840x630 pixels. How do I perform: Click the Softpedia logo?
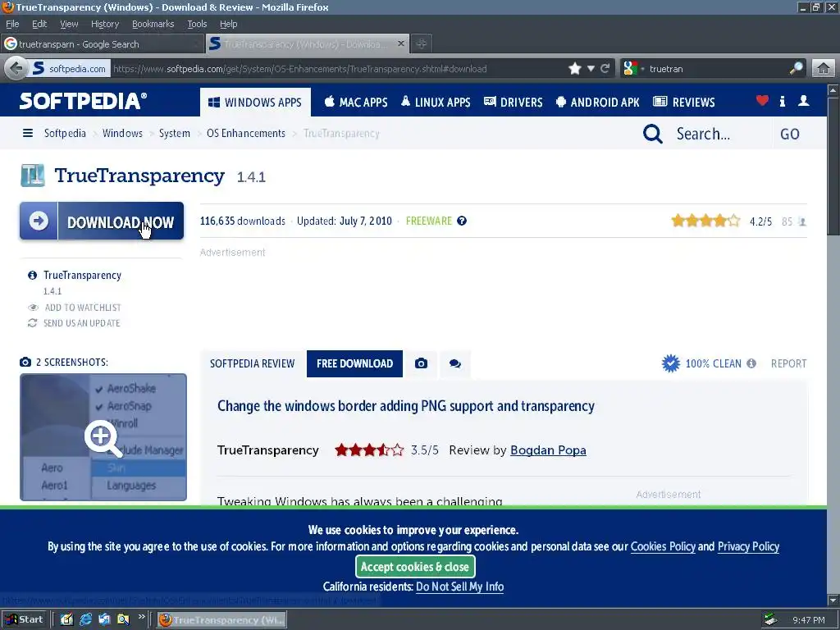click(x=83, y=101)
